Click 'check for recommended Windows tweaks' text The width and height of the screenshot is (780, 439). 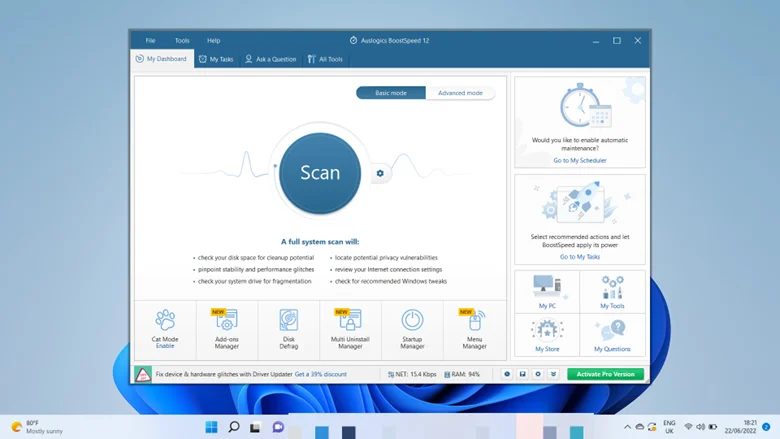tap(390, 281)
